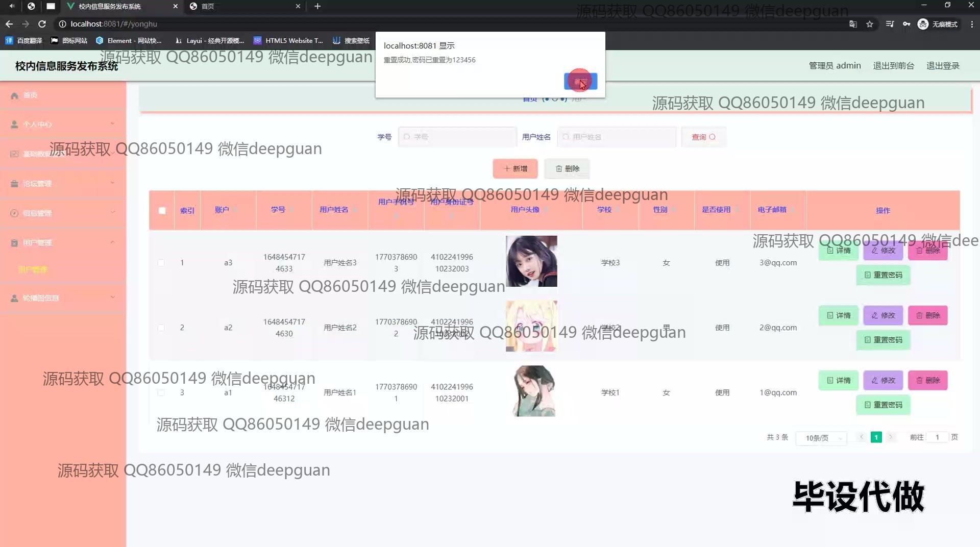980x547 pixels.
Task: Open the saved passwords key icon
Action: (x=906, y=24)
